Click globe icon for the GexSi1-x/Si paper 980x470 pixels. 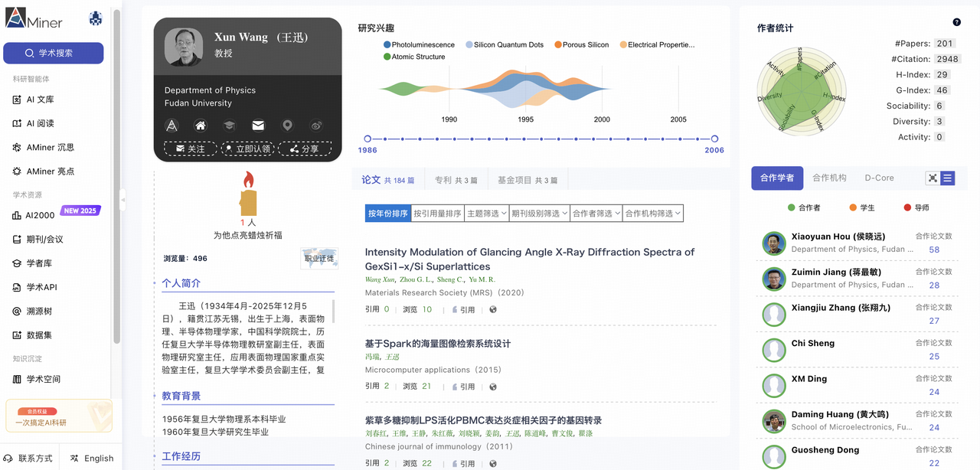493,310
